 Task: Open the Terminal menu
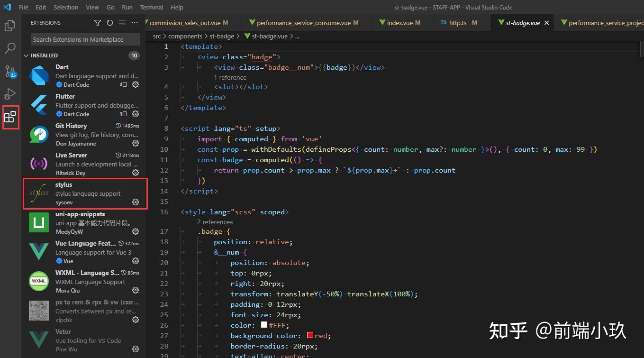(151, 7)
